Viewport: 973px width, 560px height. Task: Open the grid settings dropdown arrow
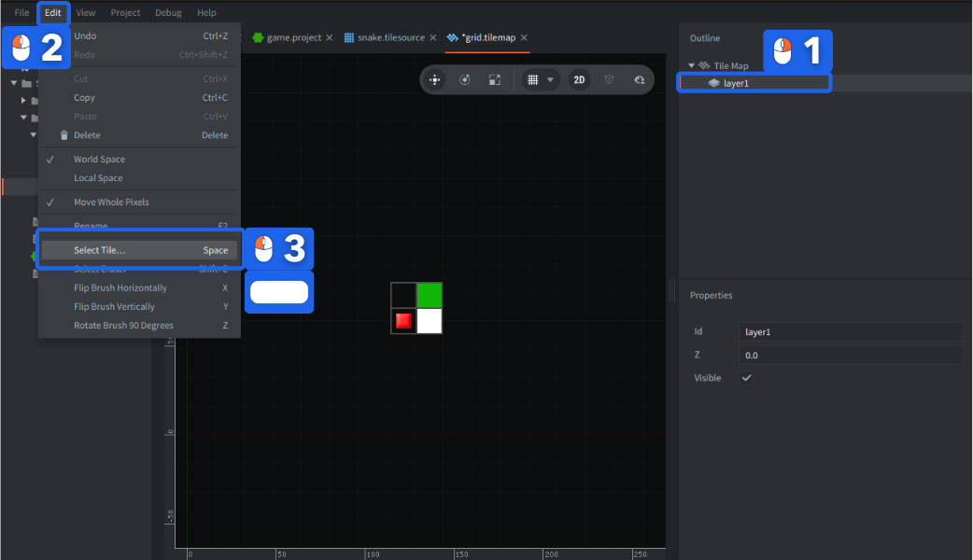tap(551, 80)
